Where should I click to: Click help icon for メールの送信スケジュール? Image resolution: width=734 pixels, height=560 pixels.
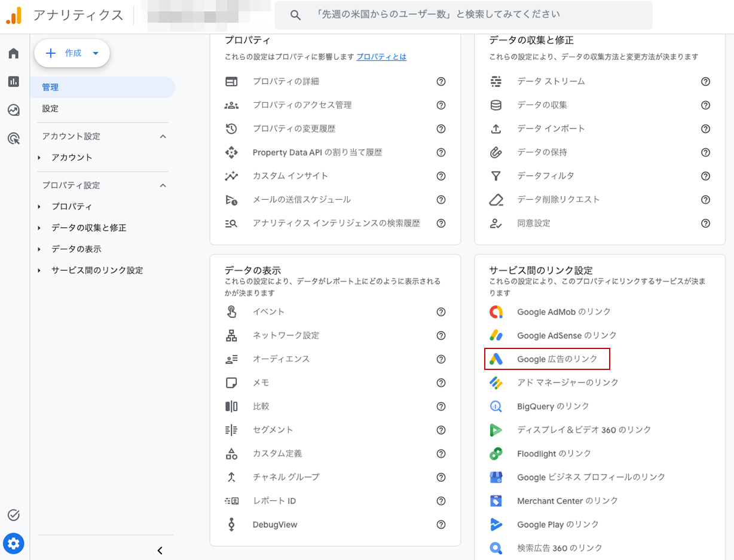(441, 200)
